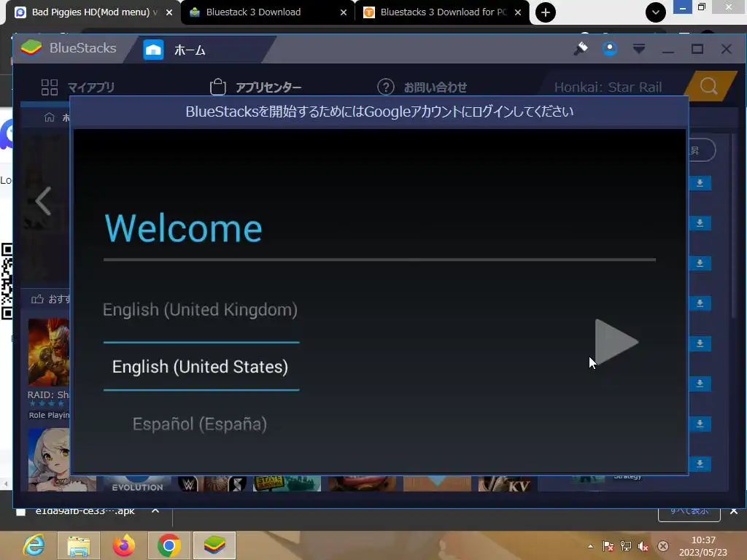Expand the apk download item chevron
The height and width of the screenshot is (560, 747).
coord(155,511)
